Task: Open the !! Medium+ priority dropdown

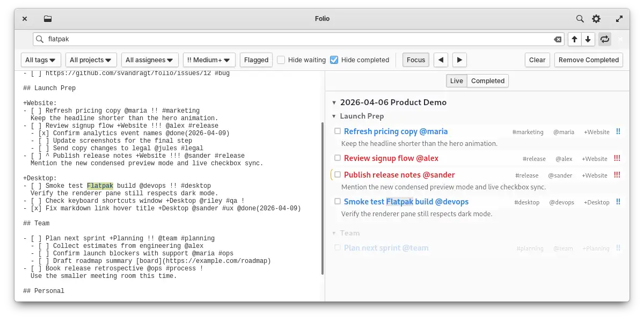Action: pyautogui.click(x=209, y=60)
